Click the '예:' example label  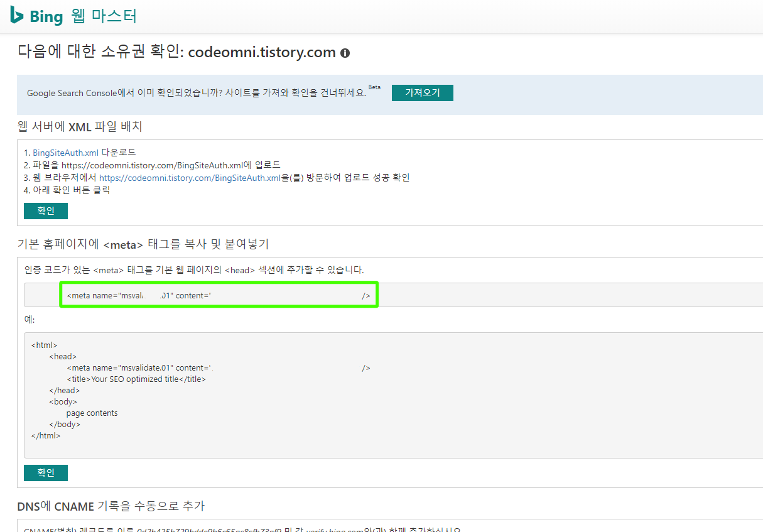pyautogui.click(x=30, y=319)
